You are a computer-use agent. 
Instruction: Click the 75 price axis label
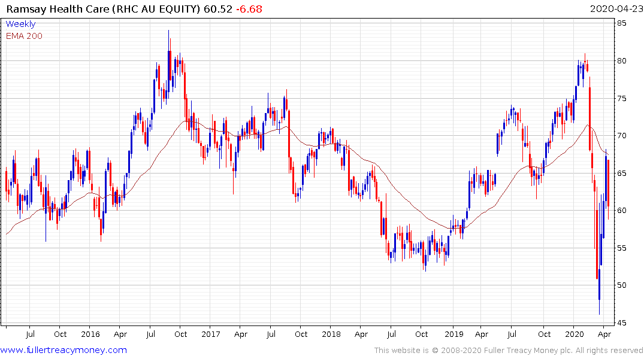coord(622,99)
